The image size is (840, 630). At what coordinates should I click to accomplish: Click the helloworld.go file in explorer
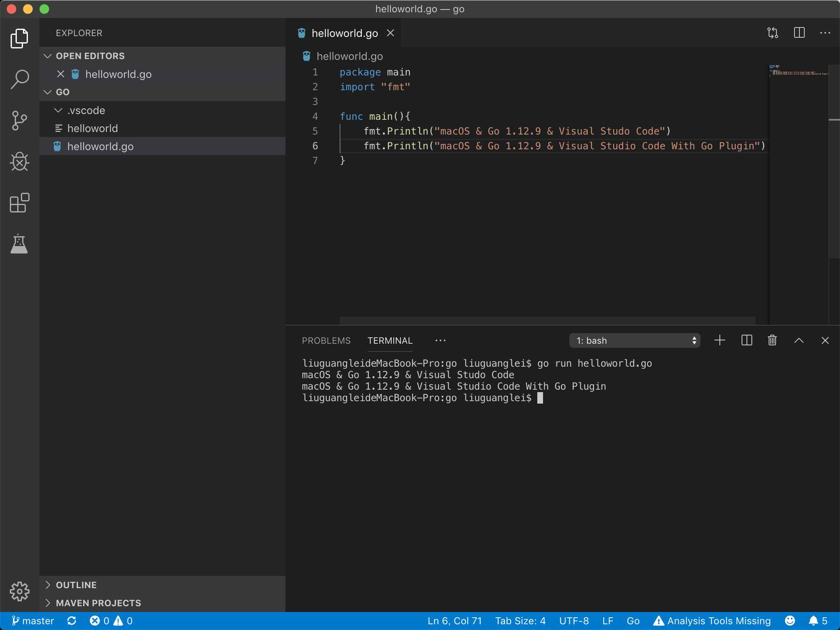(100, 146)
